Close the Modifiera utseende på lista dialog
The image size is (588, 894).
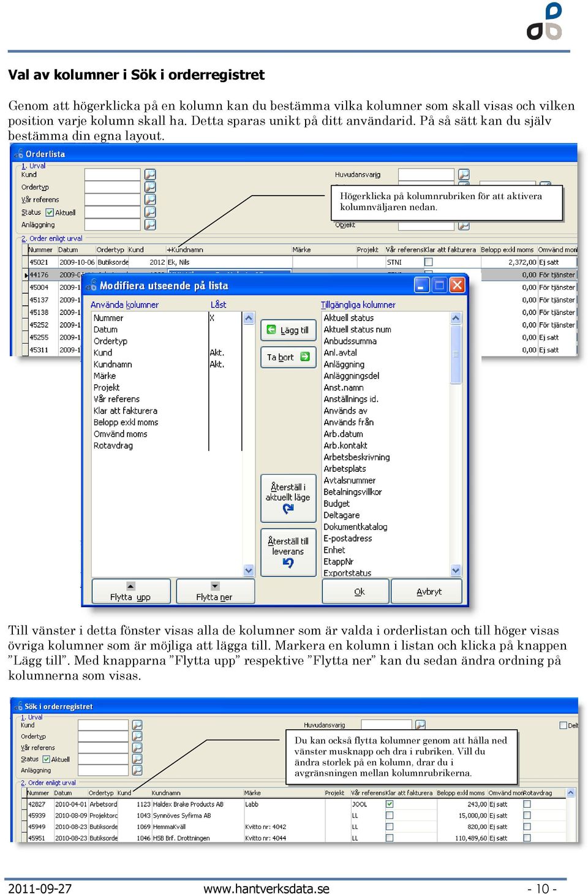(457, 285)
